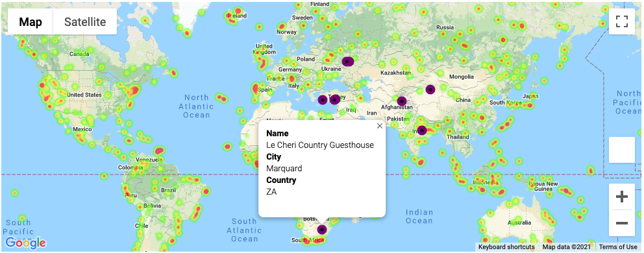Click the Russia map label

click(x=445, y=27)
